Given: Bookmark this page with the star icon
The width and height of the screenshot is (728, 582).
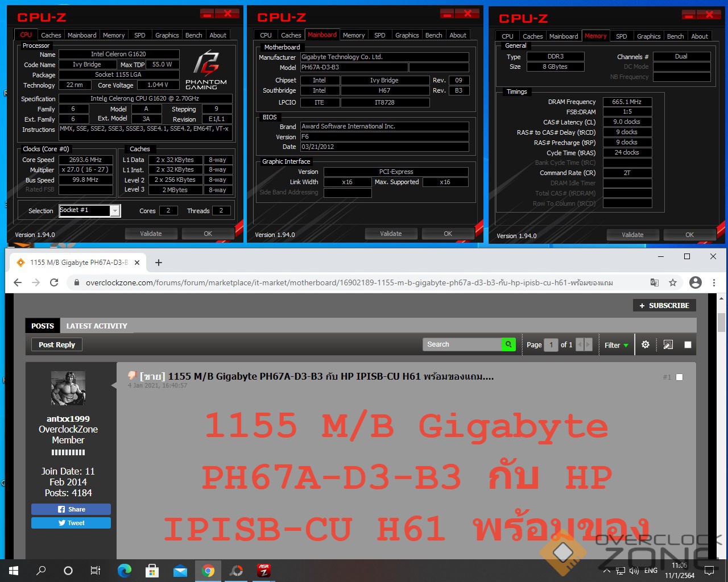Looking at the screenshot, I should point(673,282).
